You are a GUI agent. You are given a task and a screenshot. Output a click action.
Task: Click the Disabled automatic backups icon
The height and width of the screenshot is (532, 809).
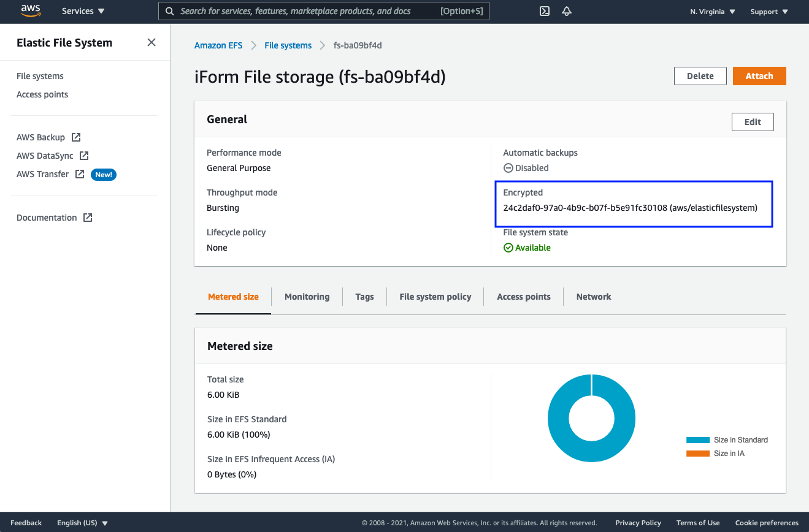coord(508,168)
